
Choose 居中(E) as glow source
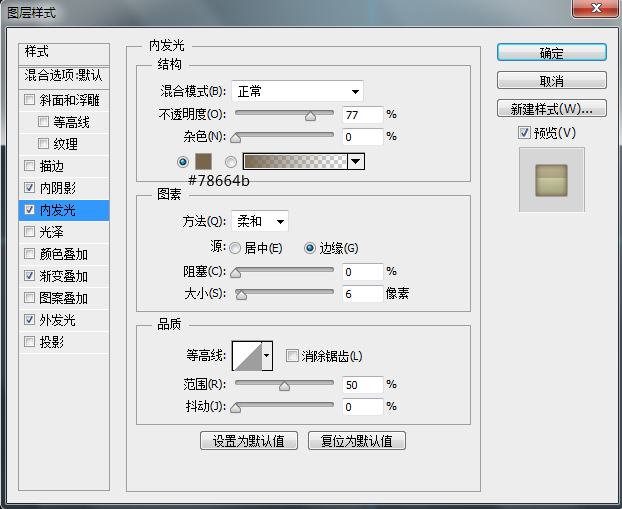coord(235,248)
